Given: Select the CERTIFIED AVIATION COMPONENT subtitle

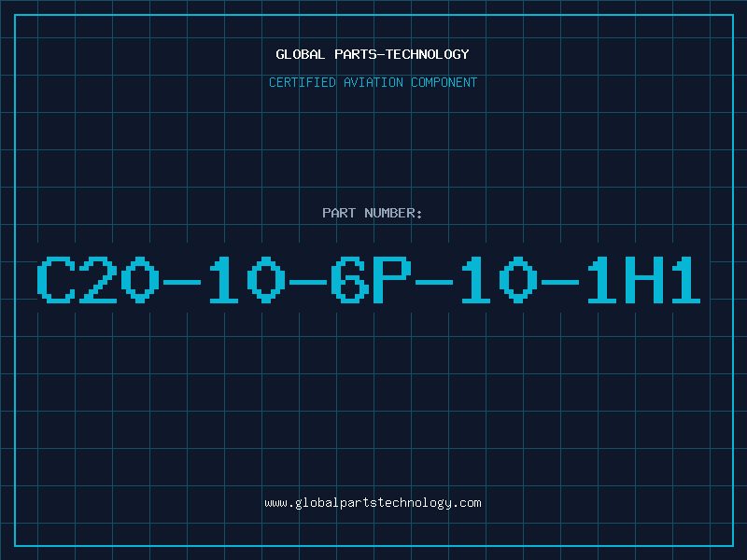Looking at the screenshot, I should click(x=373, y=82).
